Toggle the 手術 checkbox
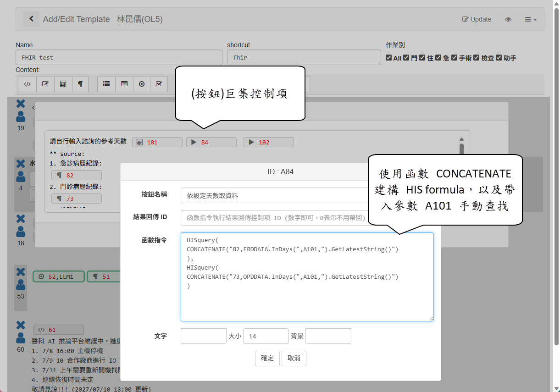 pyautogui.click(x=455, y=58)
